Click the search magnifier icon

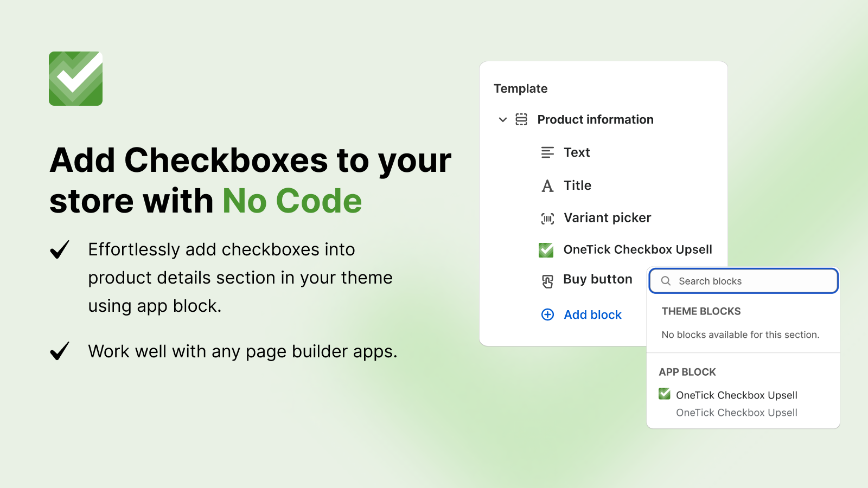(666, 281)
